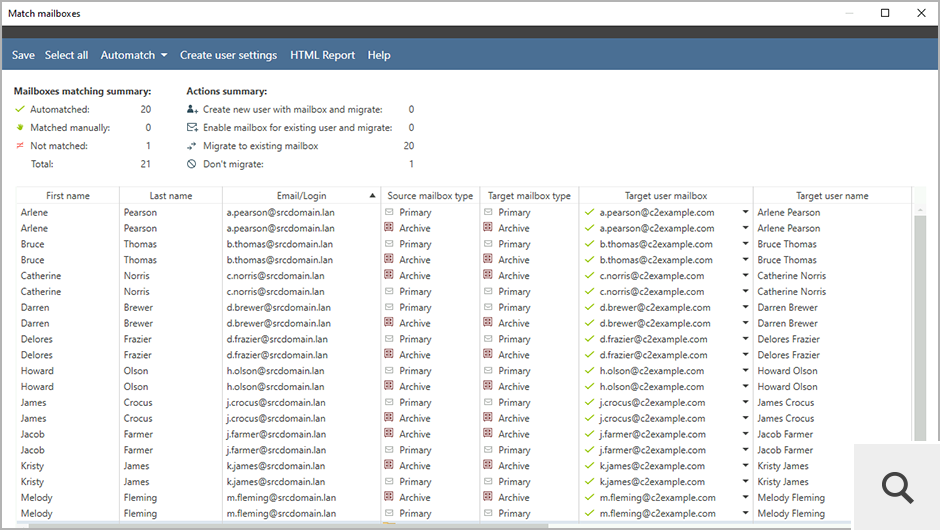Click target Archive icon in second Bruce Thomas row
The height and width of the screenshot is (530, 940).
coord(488,259)
